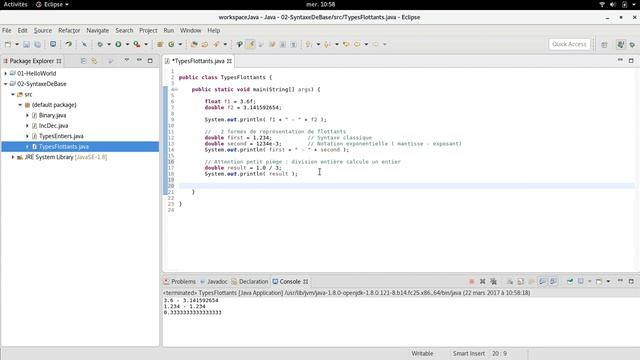Click the Debug bug icon in toolbar

click(x=100, y=44)
